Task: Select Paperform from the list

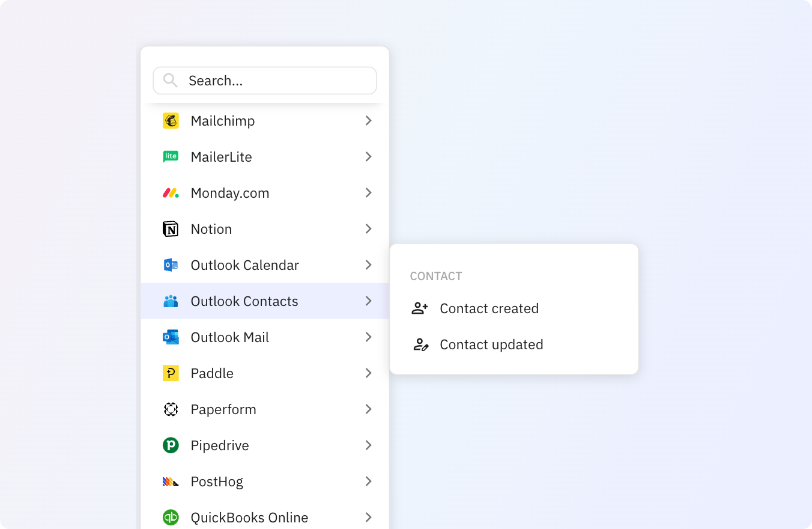Action: coord(265,409)
